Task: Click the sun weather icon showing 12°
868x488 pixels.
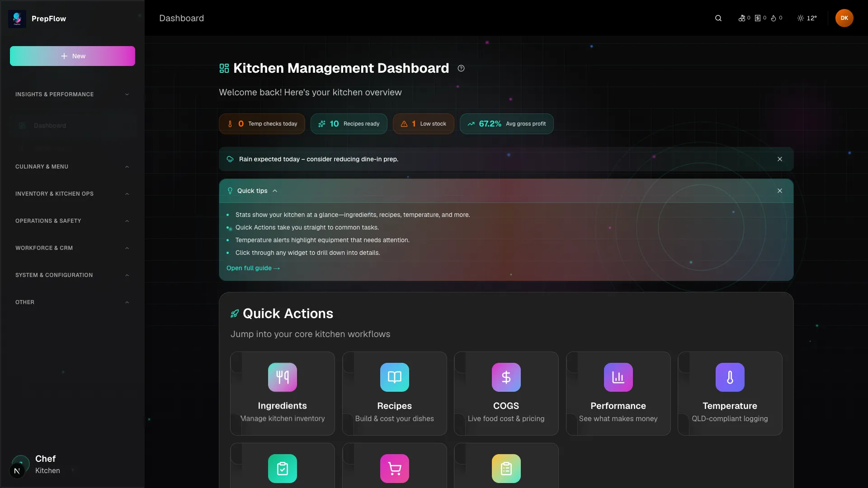Action: pos(801,18)
